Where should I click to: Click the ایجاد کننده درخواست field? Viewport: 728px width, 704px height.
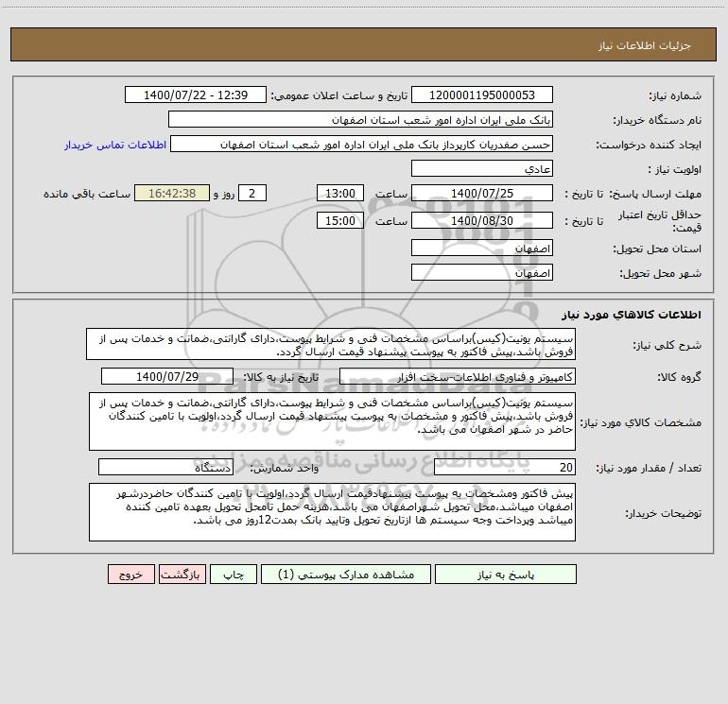click(x=362, y=144)
